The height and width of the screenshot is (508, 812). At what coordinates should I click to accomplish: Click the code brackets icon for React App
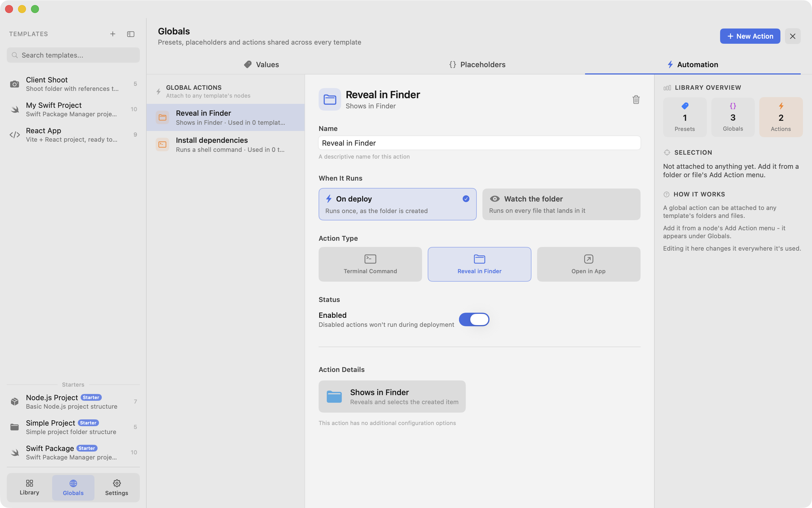pos(14,135)
